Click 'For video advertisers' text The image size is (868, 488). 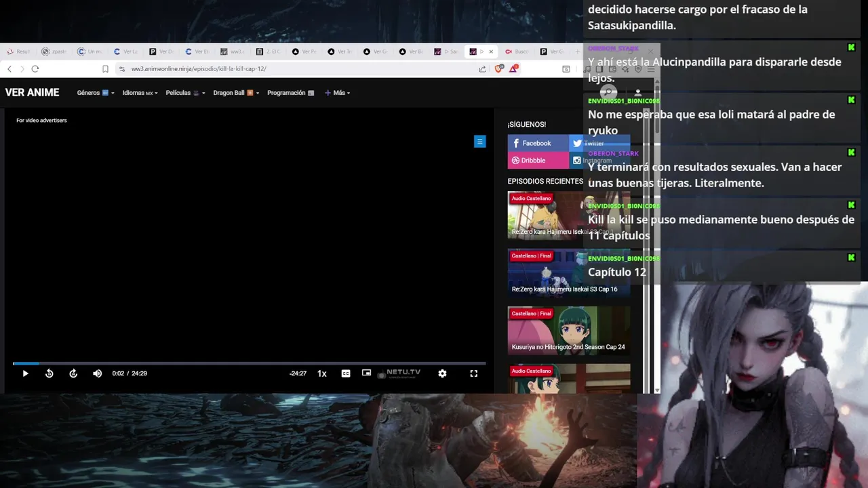pos(41,120)
